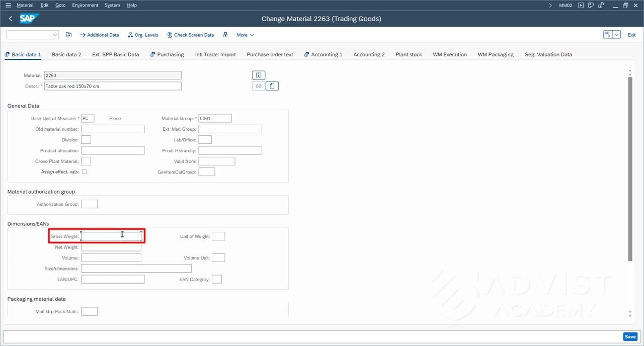Viewport: 644px width, 346px height.
Task: Click the vertical scrollbar thumb
Action: pos(630,169)
